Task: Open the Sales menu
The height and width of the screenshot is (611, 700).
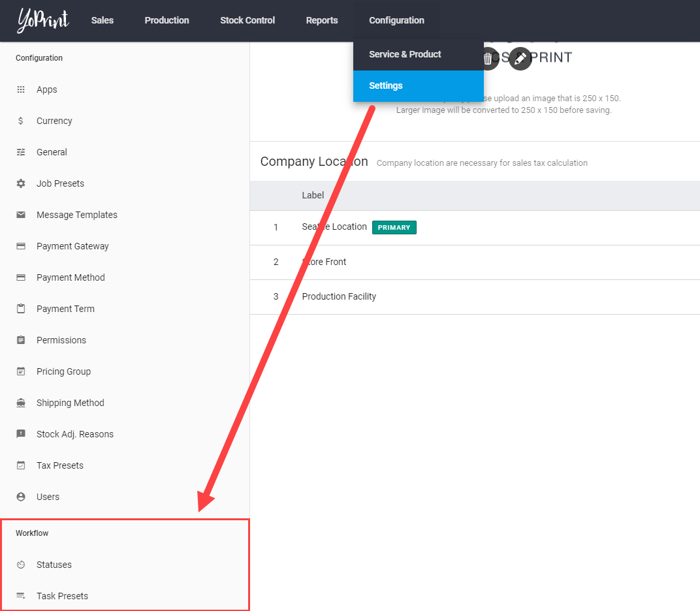Action: pos(103,20)
